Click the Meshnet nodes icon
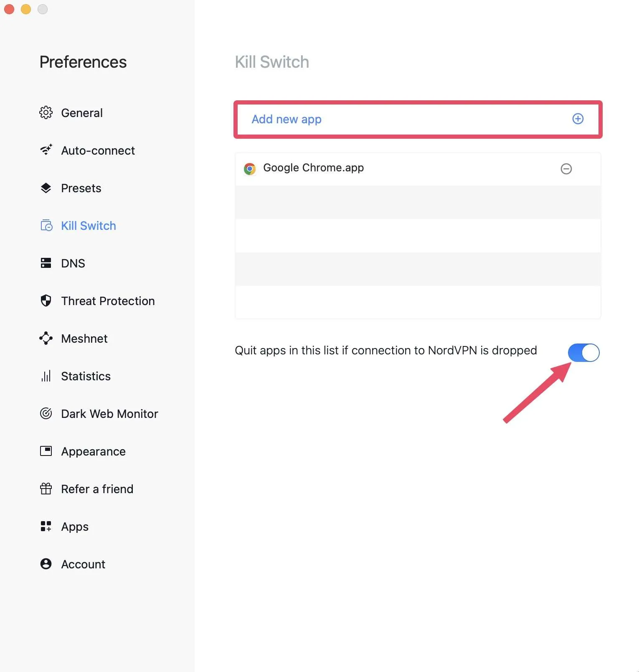This screenshot has width=639, height=672. click(46, 338)
